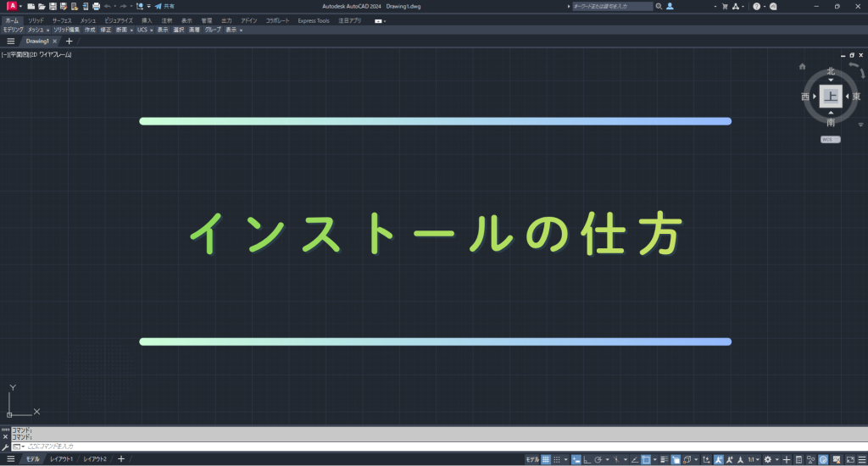Open the workspace switching gear icon
Screen dimensions: 868x466
[768, 459]
